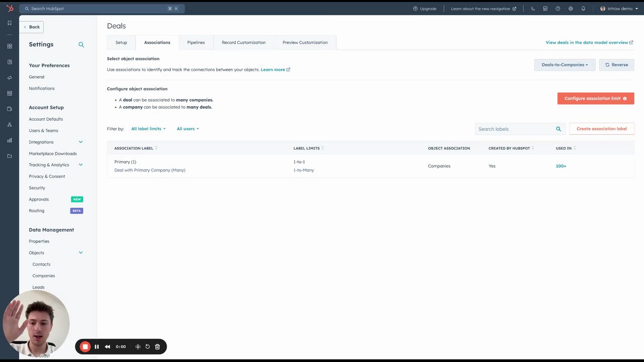
Task: Open the Record Customization tab
Action: pyautogui.click(x=244, y=43)
